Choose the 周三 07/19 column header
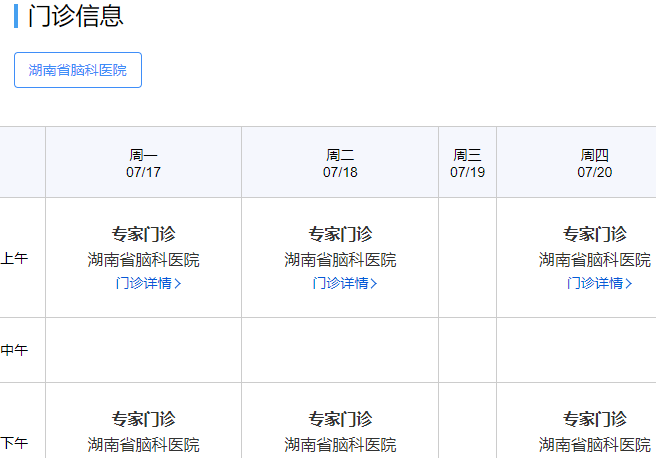Viewport: 656px width, 458px height. [x=467, y=163]
